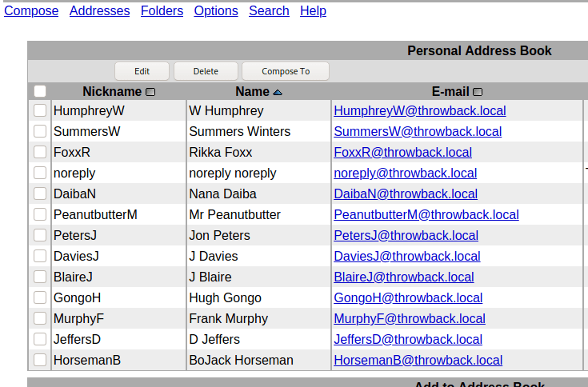Check the box for HumphreyW
This screenshot has height=387, width=588.
coord(40,110)
